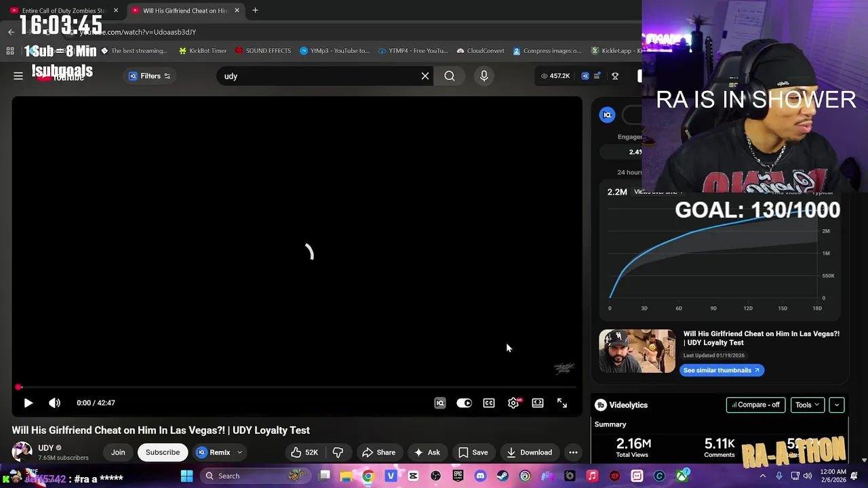Viewport: 868px width, 488px height.
Task: Open the vidIQ panel logo icon
Action: (x=608, y=115)
